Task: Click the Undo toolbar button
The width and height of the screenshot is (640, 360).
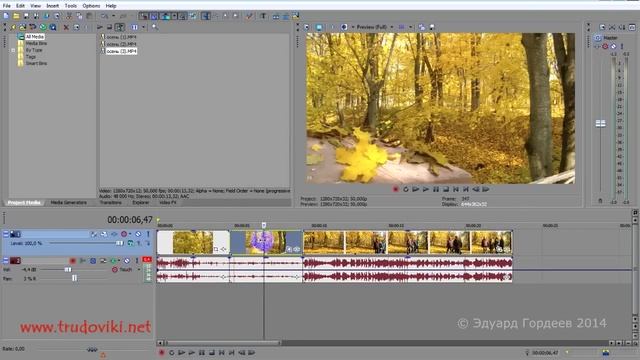Action: point(105,16)
